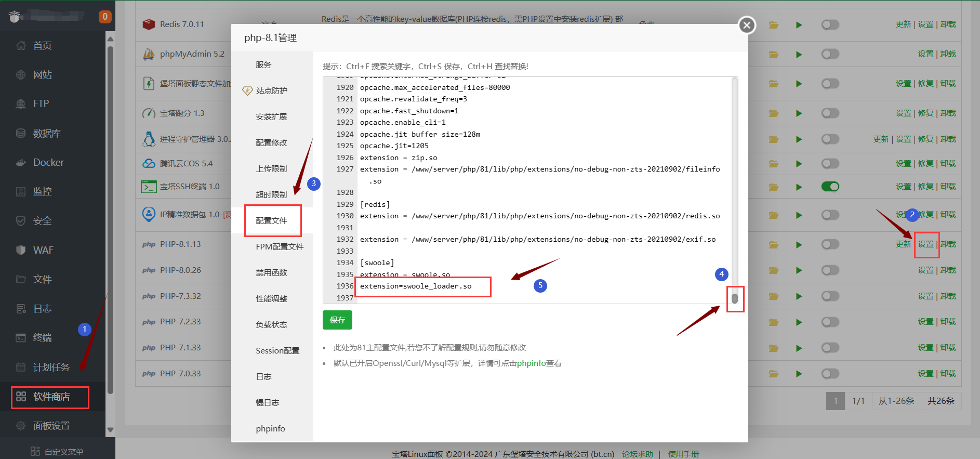
Task: Click the 面板设置 gear icon in sidebar
Action: 21,426
